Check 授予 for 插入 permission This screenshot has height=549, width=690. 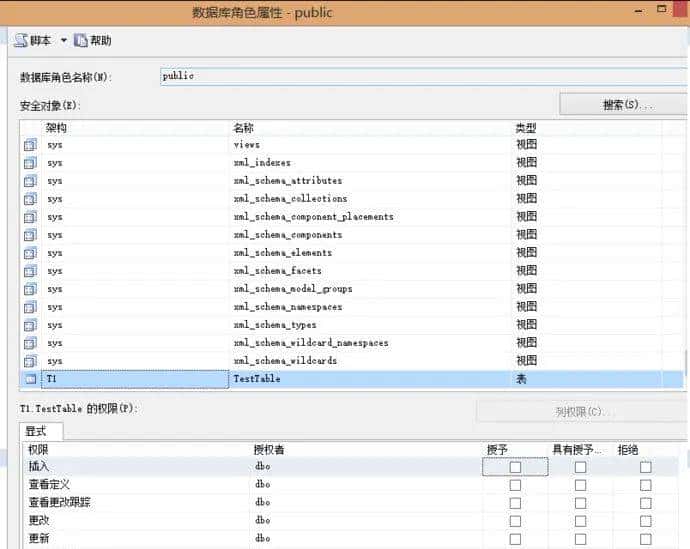[515, 467]
